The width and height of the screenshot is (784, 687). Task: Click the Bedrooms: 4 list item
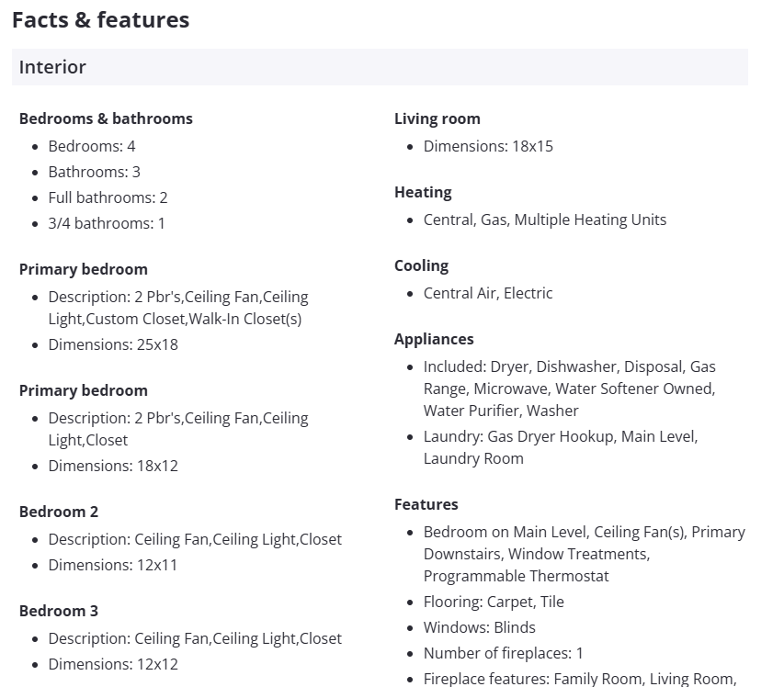coord(92,146)
